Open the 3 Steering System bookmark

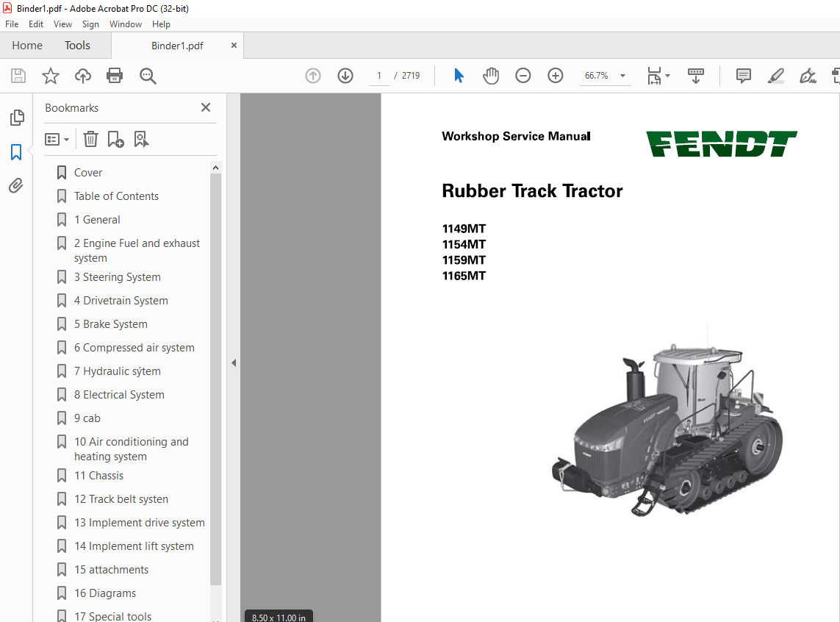118,277
